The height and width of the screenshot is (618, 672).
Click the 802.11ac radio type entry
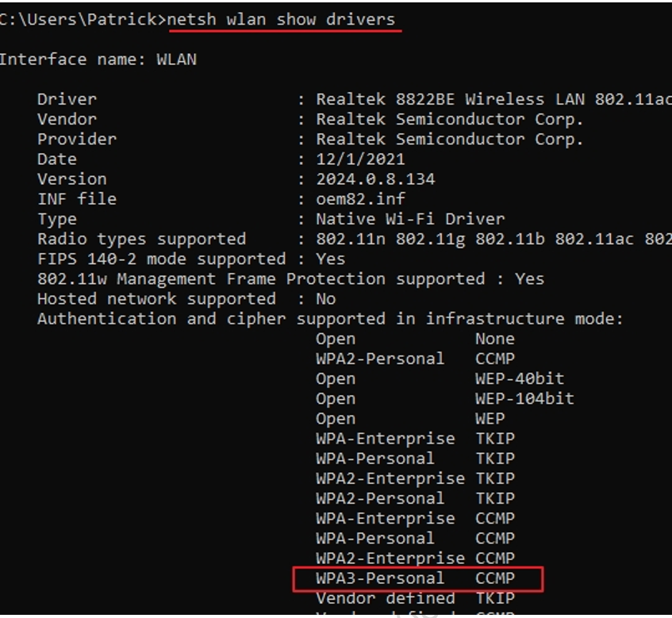pyautogui.click(x=594, y=239)
